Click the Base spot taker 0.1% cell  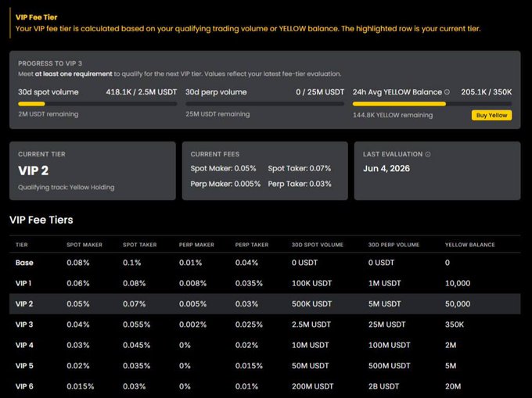click(x=132, y=263)
